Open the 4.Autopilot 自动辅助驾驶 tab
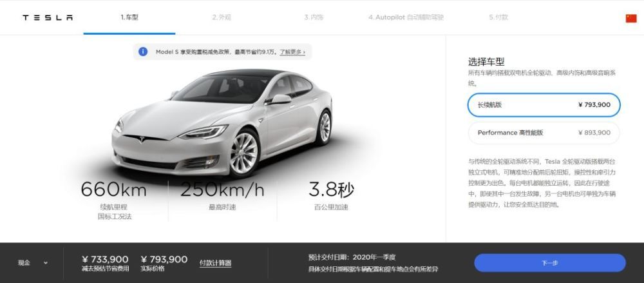 406,17
